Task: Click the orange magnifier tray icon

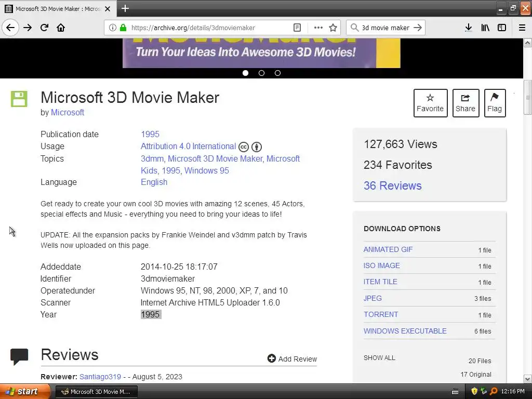Action: click(x=494, y=391)
